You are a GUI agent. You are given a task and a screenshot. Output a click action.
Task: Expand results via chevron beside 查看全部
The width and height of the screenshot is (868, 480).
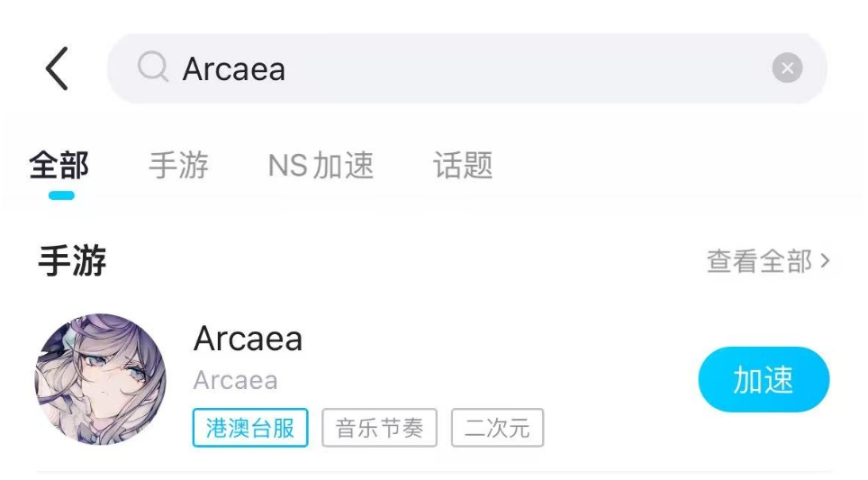point(825,261)
